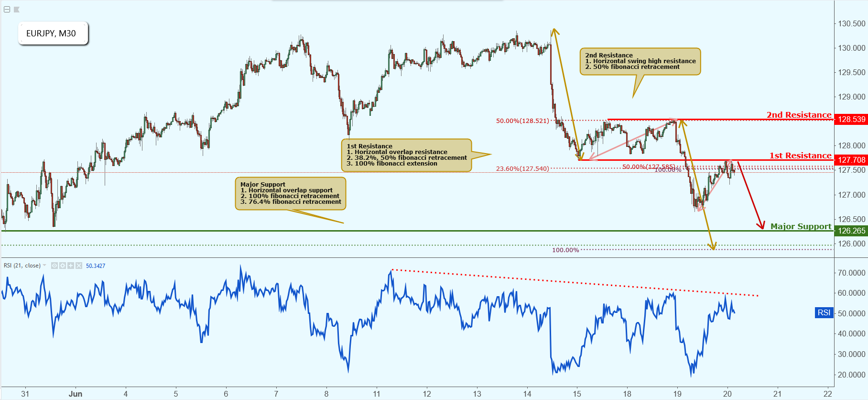Click the 129.000 price axis tick
Viewport: 868px width, 400px height.
852,97
